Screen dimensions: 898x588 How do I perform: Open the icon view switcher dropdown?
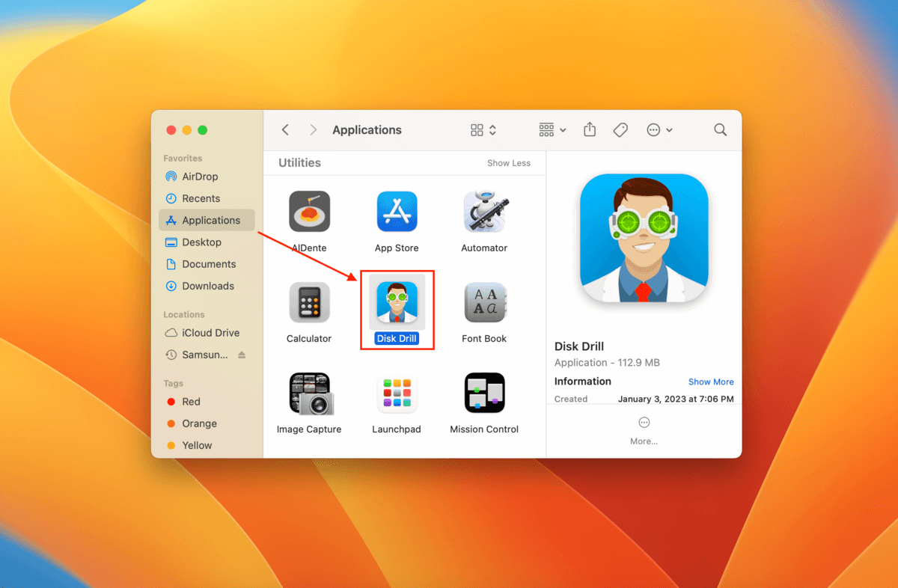click(483, 130)
